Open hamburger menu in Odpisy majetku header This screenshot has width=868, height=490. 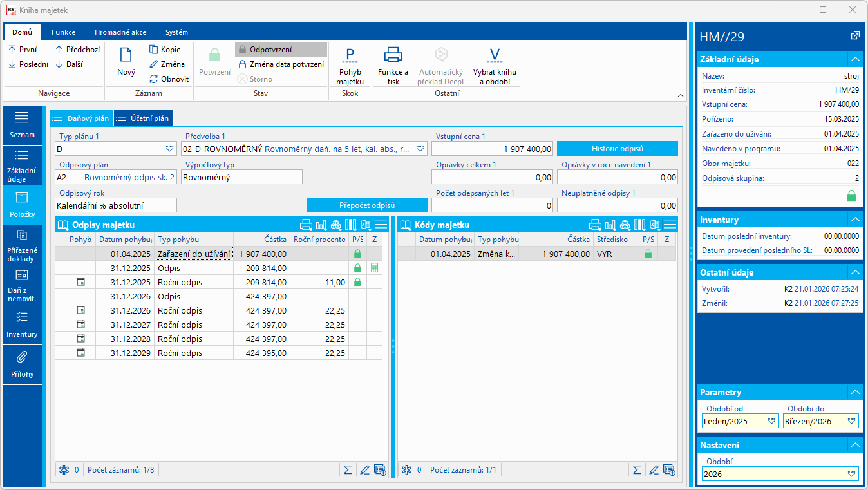[x=381, y=225]
